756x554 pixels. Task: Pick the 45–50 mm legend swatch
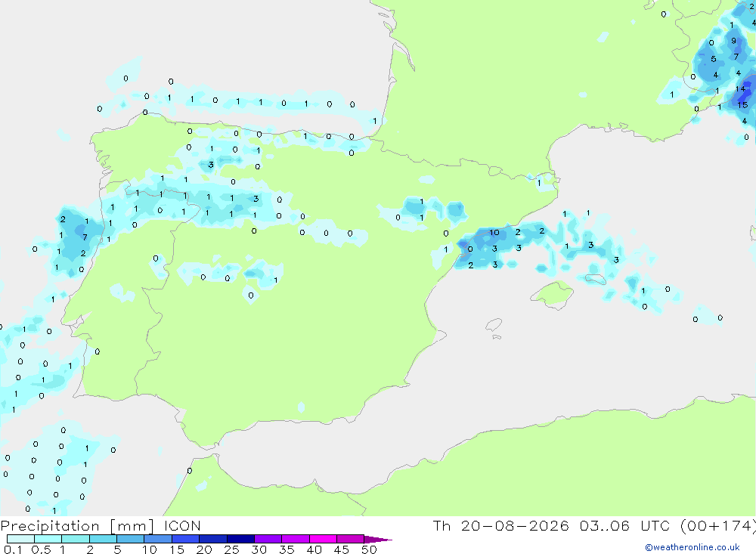351,539
